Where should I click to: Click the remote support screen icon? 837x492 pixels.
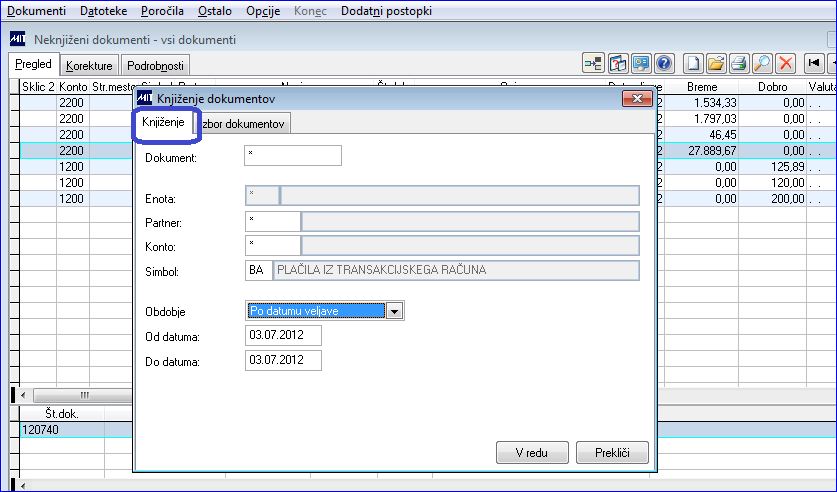point(641,64)
